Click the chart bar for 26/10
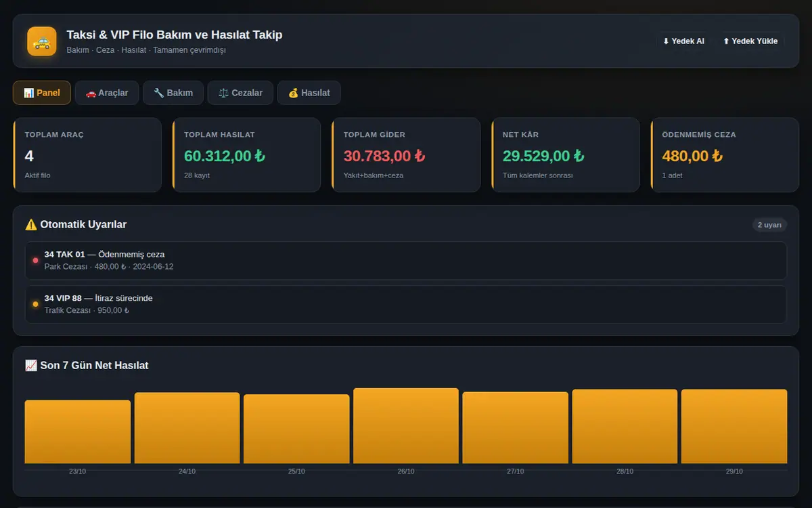 click(406, 426)
